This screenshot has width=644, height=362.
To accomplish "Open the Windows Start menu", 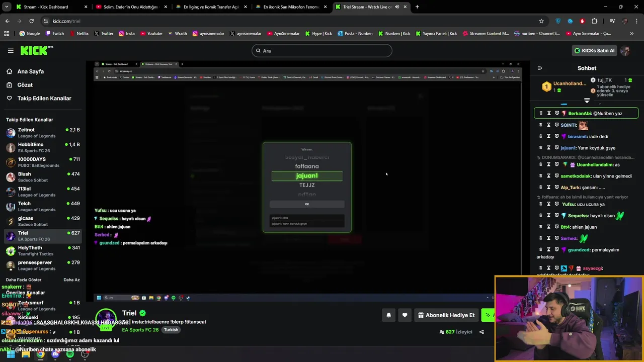I will pyautogui.click(x=11, y=354).
